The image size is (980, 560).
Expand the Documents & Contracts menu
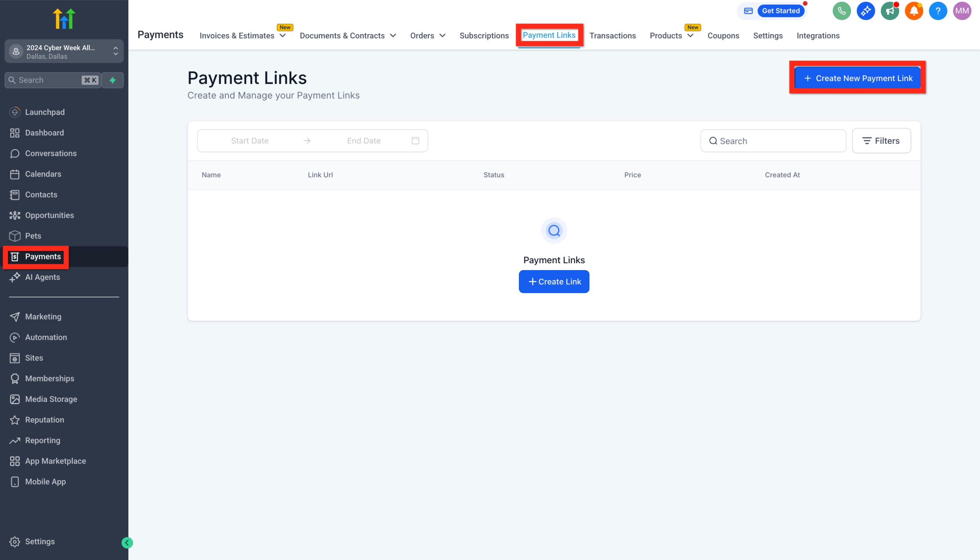coord(394,35)
